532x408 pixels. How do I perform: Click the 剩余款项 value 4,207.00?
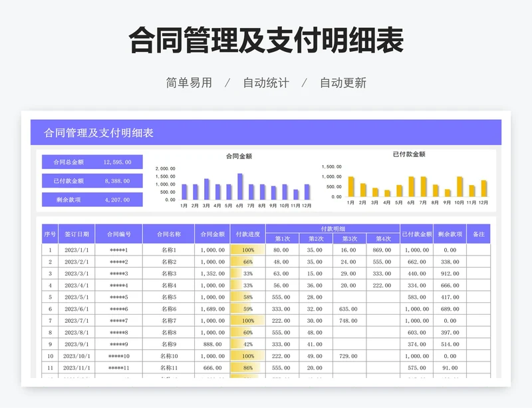[x=117, y=199]
